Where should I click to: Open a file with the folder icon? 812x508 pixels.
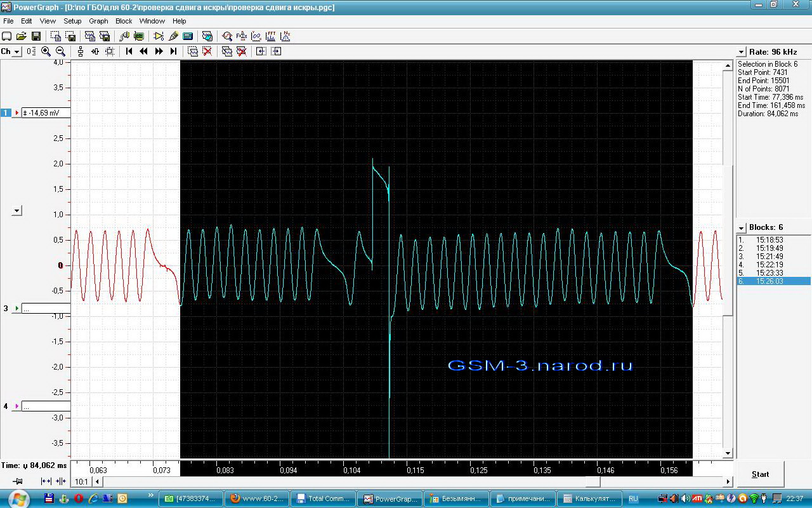click(x=22, y=36)
